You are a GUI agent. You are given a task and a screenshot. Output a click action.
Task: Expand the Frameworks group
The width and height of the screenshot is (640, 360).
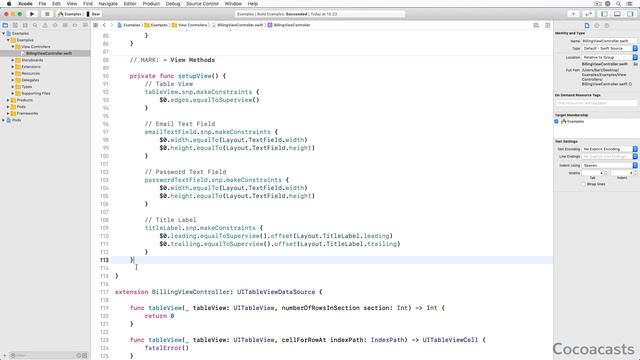(8, 113)
